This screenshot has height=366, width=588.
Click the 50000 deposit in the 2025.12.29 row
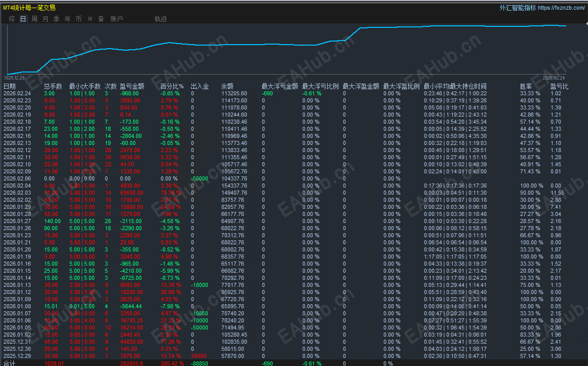199,356
